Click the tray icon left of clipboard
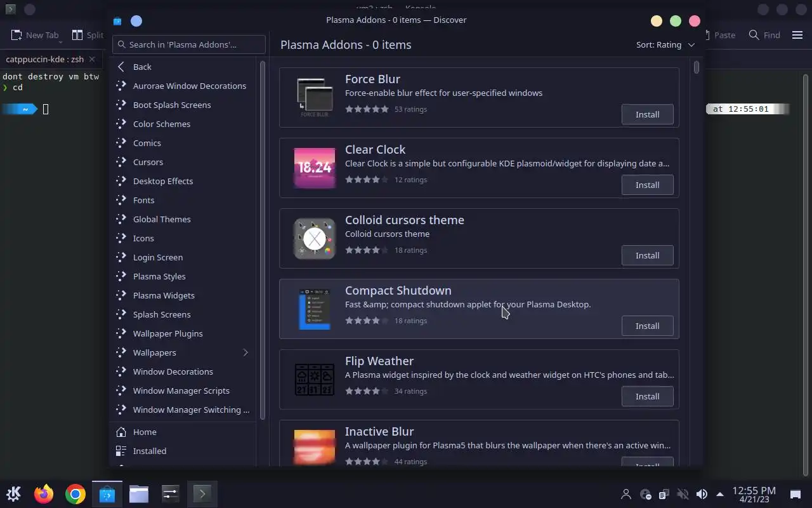Image resolution: width=812 pixels, height=508 pixels. coord(645,494)
